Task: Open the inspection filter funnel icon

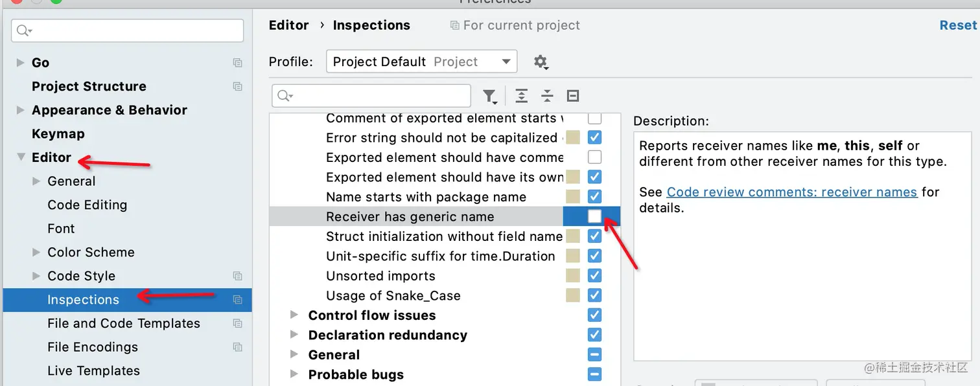Action: 490,96
